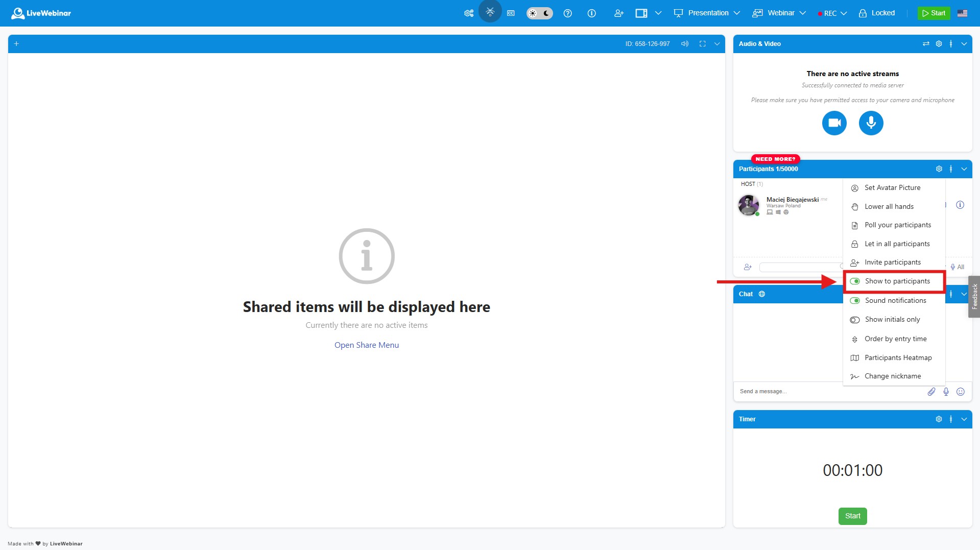Viewport: 980px width, 550px height.
Task: Open the Feedback side tab
Action: (x=974, y=297)
